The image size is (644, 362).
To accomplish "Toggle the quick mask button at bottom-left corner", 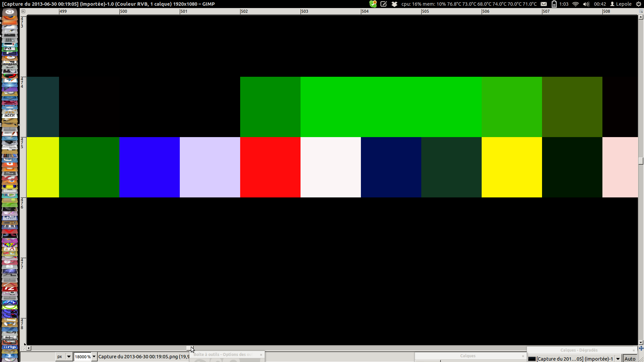I will click(x=23, y=348).
